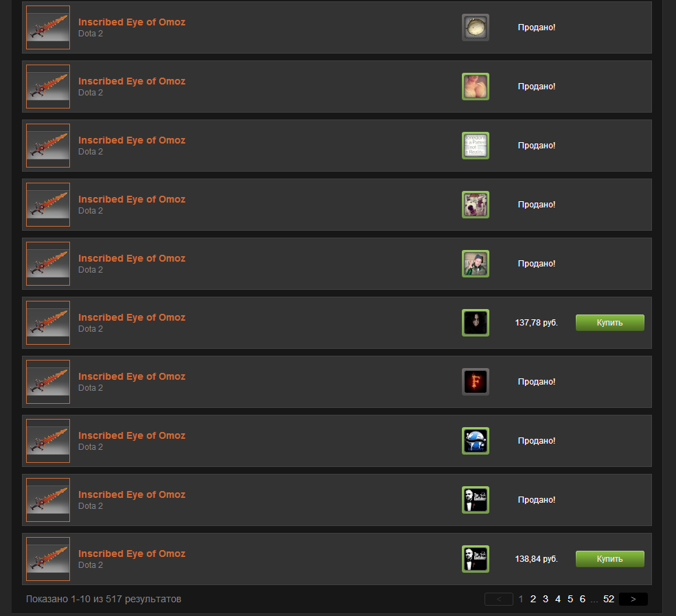Open the Godfather avatar beside 138,84 руб.

tap(475, 559)
